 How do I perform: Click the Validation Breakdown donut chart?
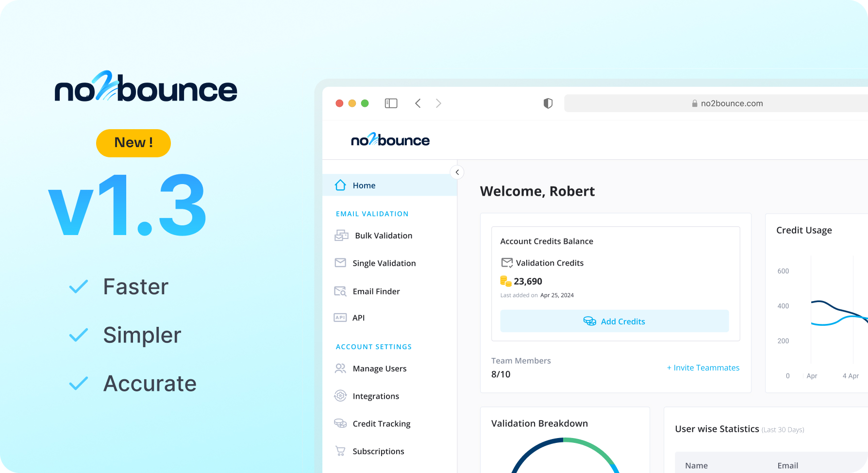(565, 455)
